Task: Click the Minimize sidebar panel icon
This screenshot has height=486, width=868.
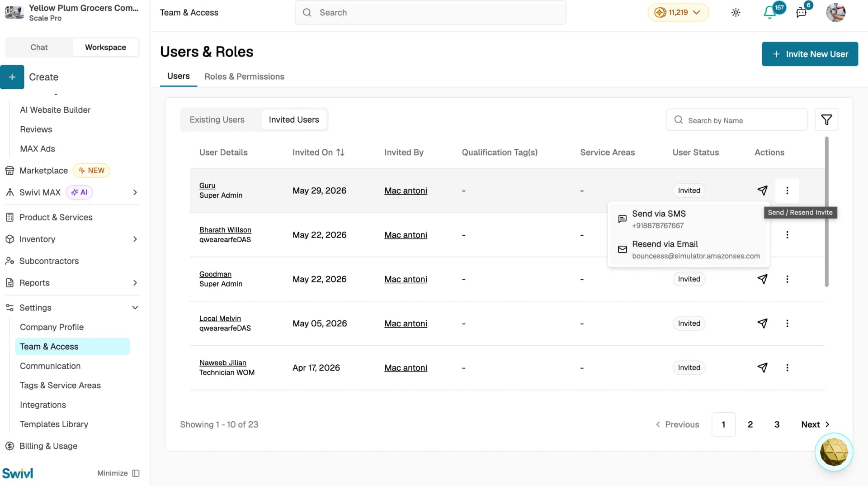Action: pyautogui.click(x=136, y=473)
